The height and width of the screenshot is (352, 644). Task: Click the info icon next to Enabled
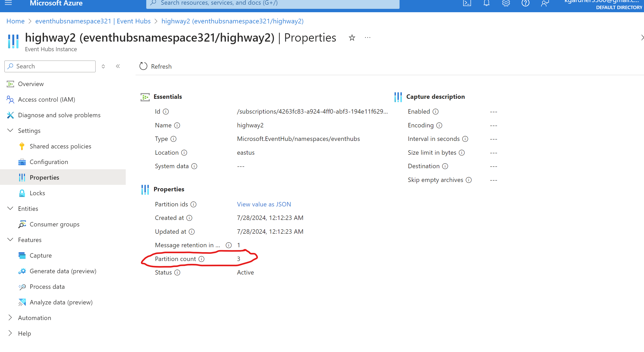click(436, 112)
